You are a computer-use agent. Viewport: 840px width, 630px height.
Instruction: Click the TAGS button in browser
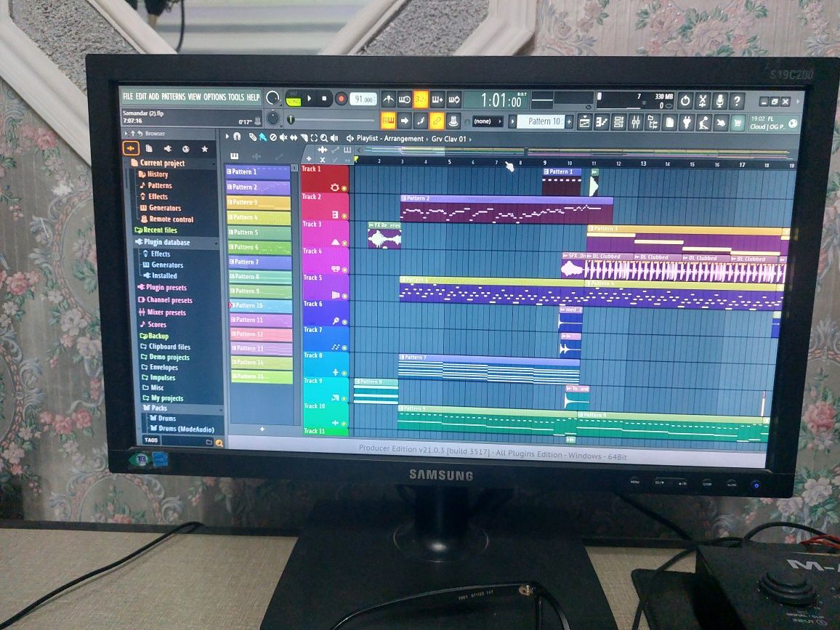coord(151,440)
